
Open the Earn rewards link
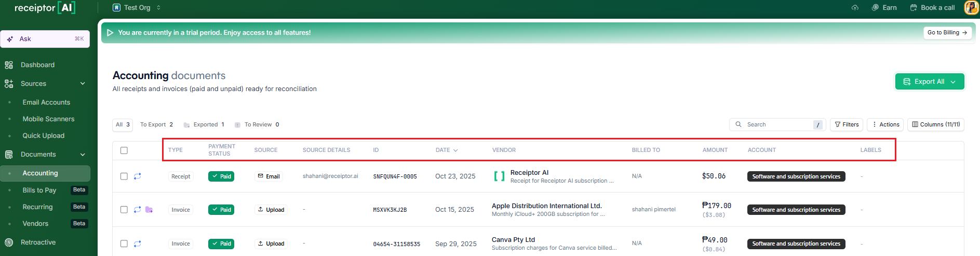pos(884,8)
